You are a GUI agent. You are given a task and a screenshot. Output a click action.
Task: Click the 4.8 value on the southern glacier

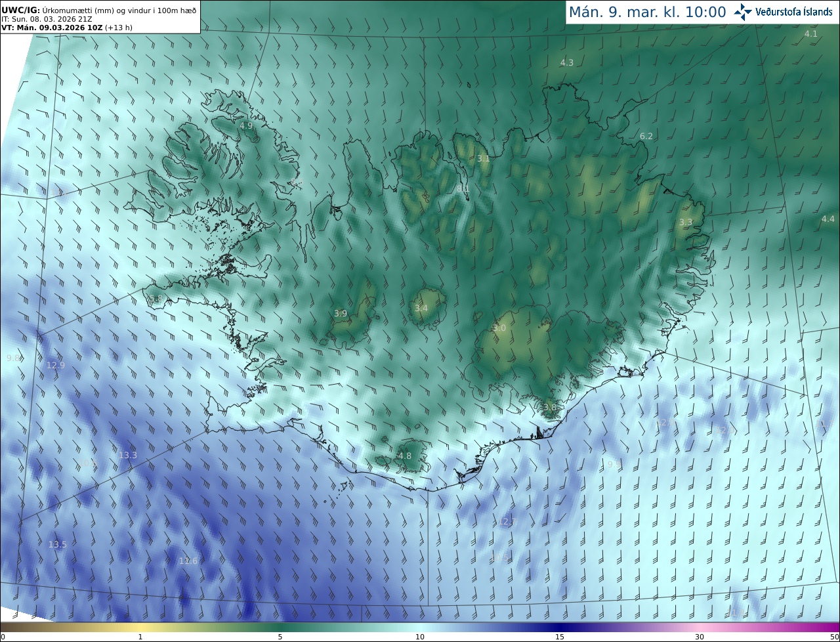click(x=405, y=456)
